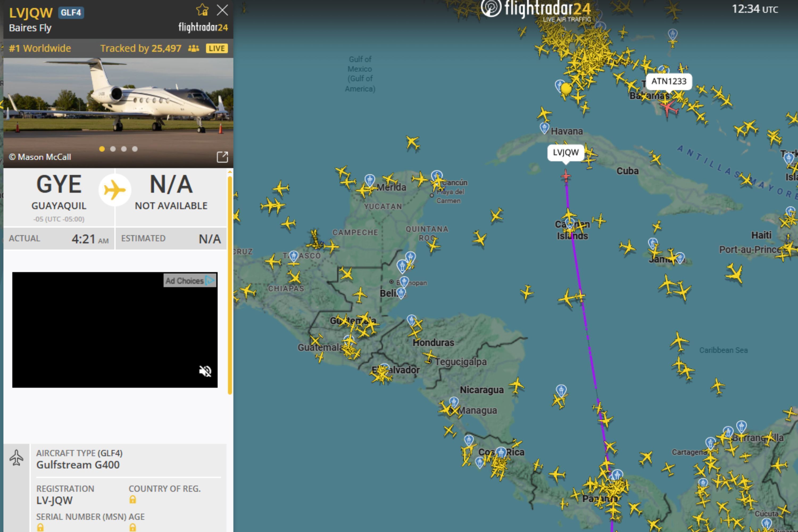
Task: Open the airport pin near Managua
Action: click(x=454, y=403)
